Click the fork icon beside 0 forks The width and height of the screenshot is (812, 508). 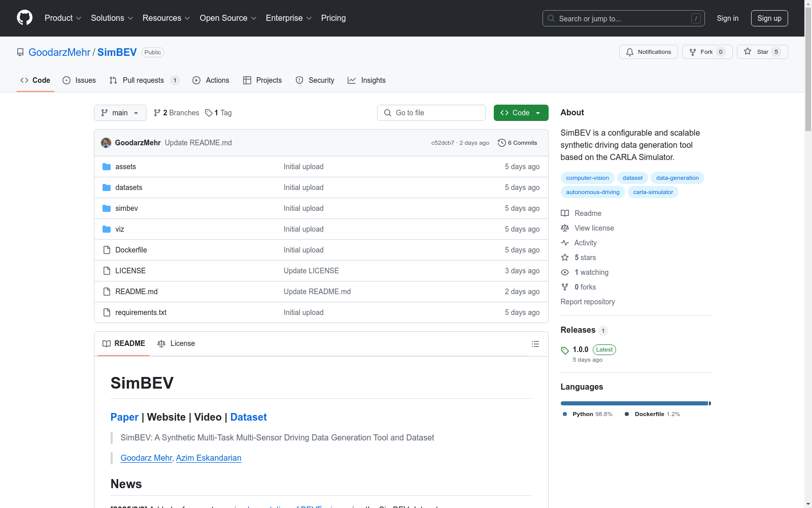pos(565,287)
